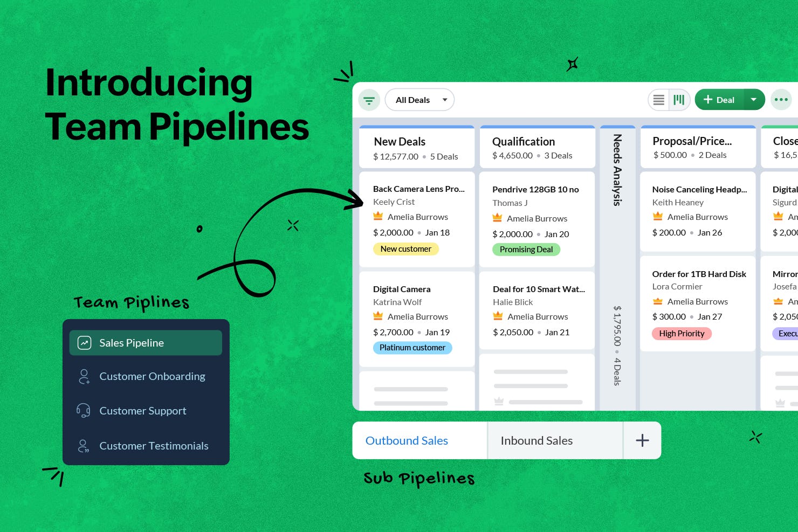The image size is (798, 532).
Task: Toggle the crown on Digital Camera deal
Action: click(377, 316)
